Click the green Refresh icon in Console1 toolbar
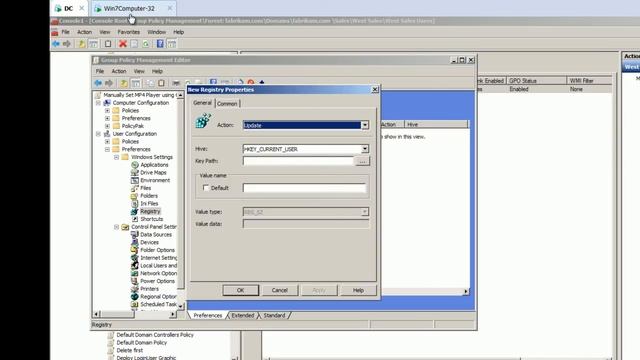Image resolution: width=640 pixels, height=360 pixels. pyautogui.click(x=146, y=44)
